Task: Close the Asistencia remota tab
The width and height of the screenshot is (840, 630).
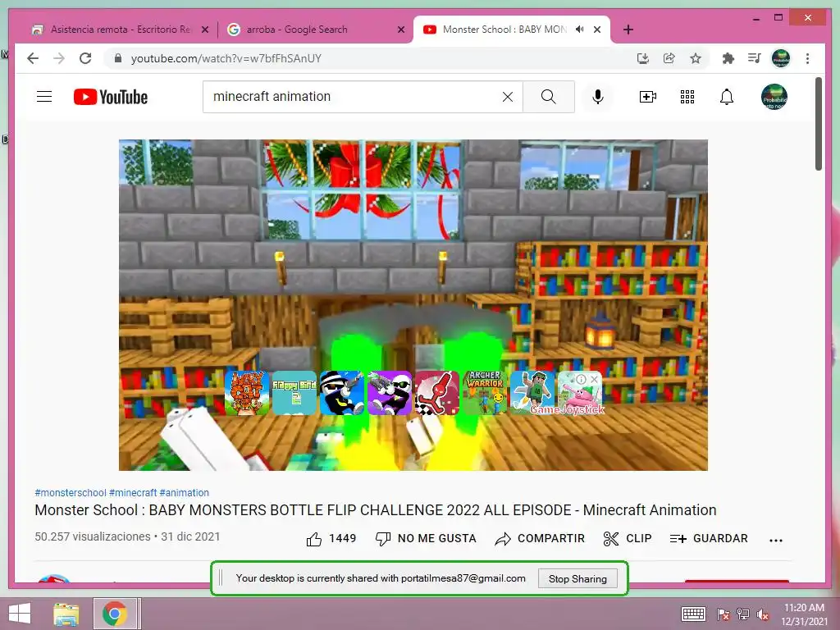Action: 204,30
